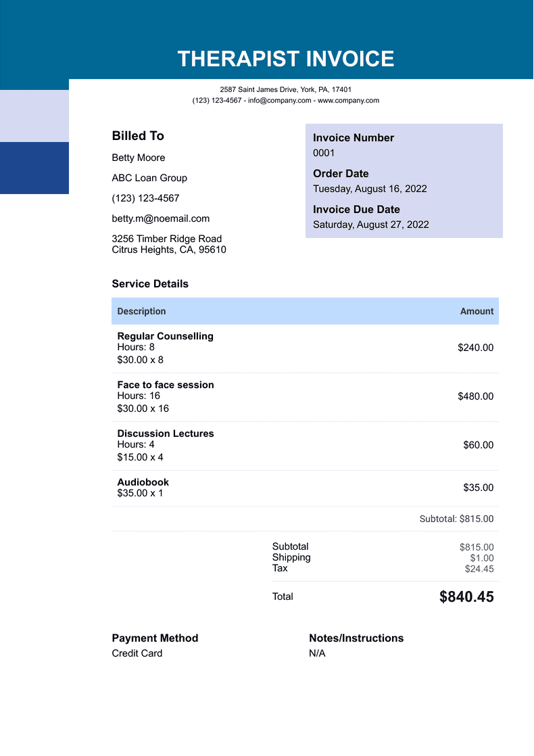Select the ABC Loan Group company name
This screenshot has height=756, width=534.
coord(149,178)
